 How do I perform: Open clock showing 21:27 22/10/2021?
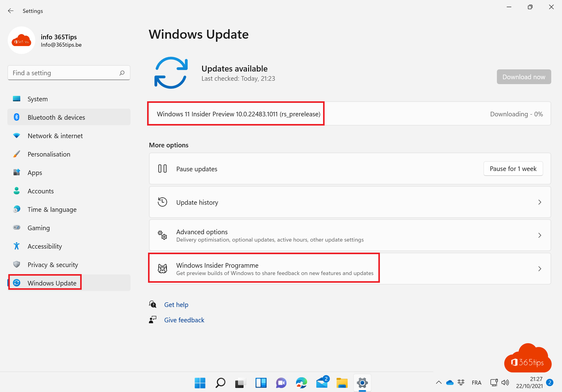(529, 382)
